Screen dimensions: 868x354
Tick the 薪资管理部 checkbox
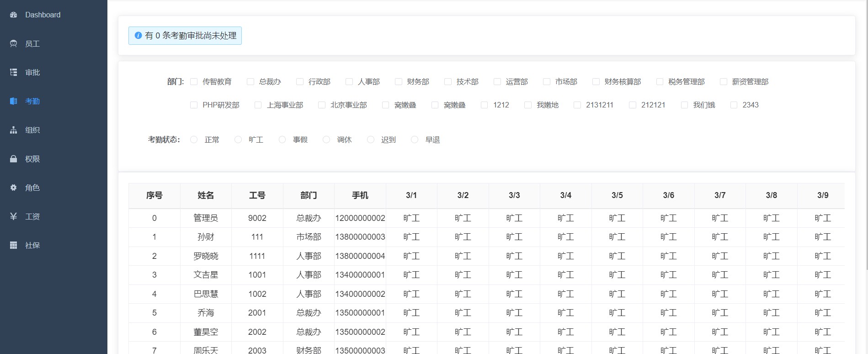point(724,81)
